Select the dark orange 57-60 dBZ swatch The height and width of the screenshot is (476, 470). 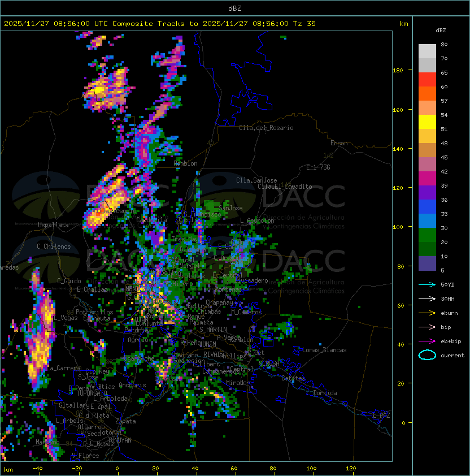coord(427,94)
